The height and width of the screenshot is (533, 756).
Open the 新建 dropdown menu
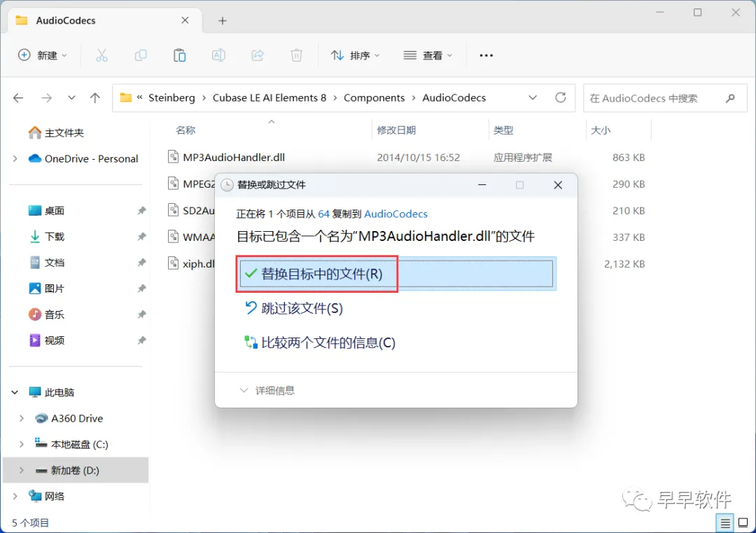(x=43, y=55)
